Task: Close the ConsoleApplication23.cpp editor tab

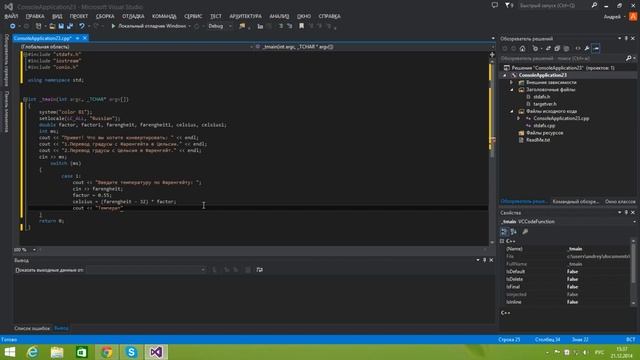Action: tap(85, 38)
